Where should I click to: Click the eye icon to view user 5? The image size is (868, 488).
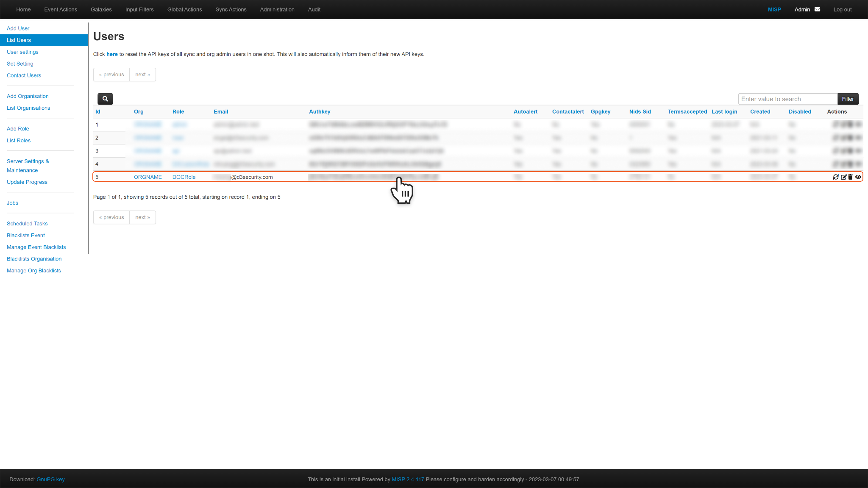[858, 177]
